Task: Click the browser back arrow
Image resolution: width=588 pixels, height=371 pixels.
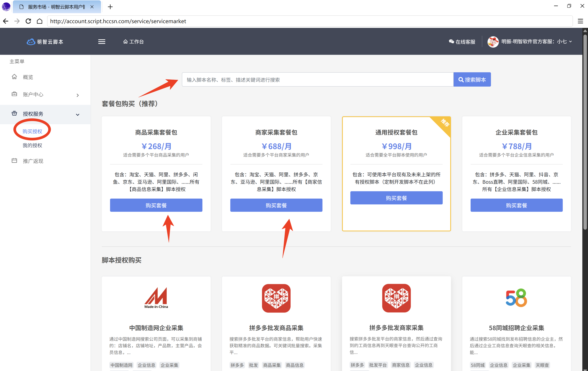Action: tap(6, 21)
